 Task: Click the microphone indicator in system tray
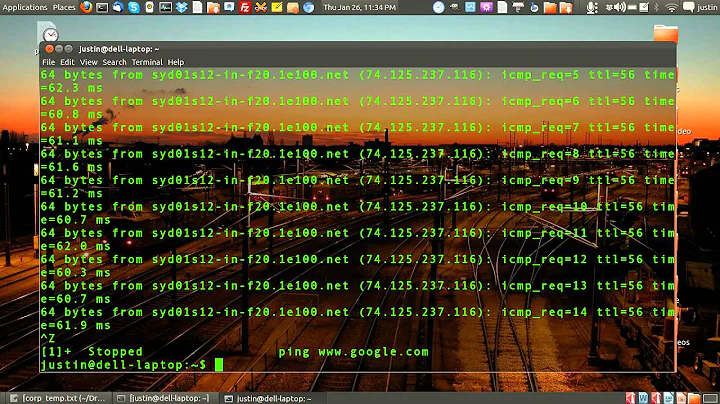(592, 7)
